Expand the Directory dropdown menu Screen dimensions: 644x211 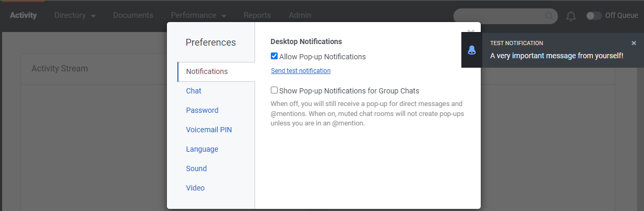[75, 16]
